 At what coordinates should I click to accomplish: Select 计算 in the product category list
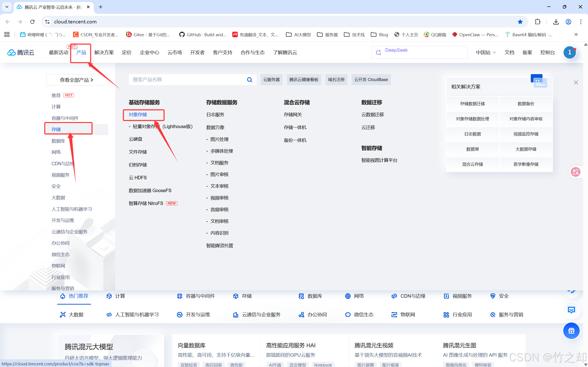coord(56,106)
